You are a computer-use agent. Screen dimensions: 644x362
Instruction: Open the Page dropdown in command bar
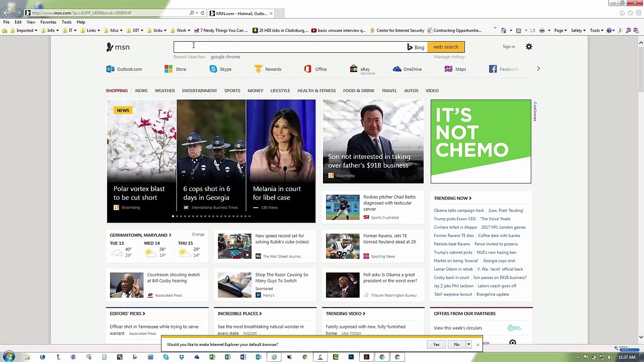coord(560,31)
